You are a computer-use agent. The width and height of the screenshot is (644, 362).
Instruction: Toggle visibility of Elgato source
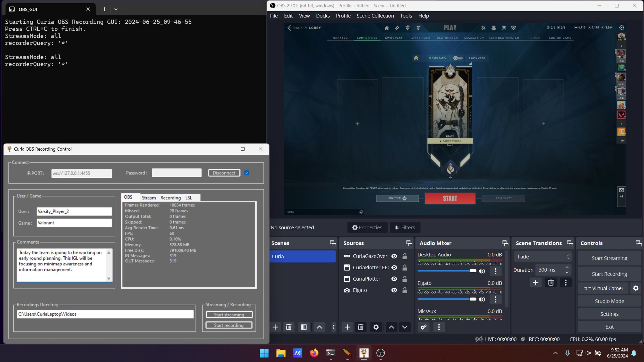click(x=394, y=290)
